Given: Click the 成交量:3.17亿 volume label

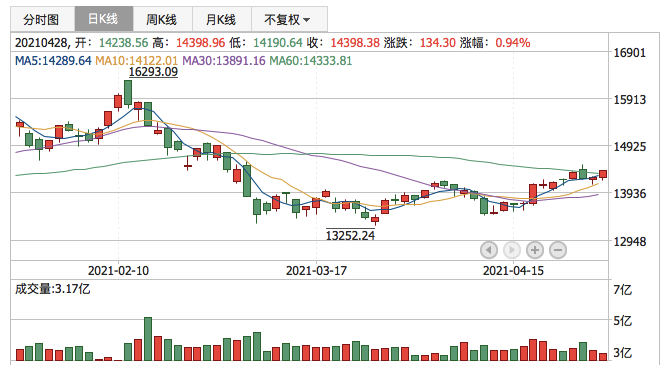Looking at the screenshot, I should 52,289.
